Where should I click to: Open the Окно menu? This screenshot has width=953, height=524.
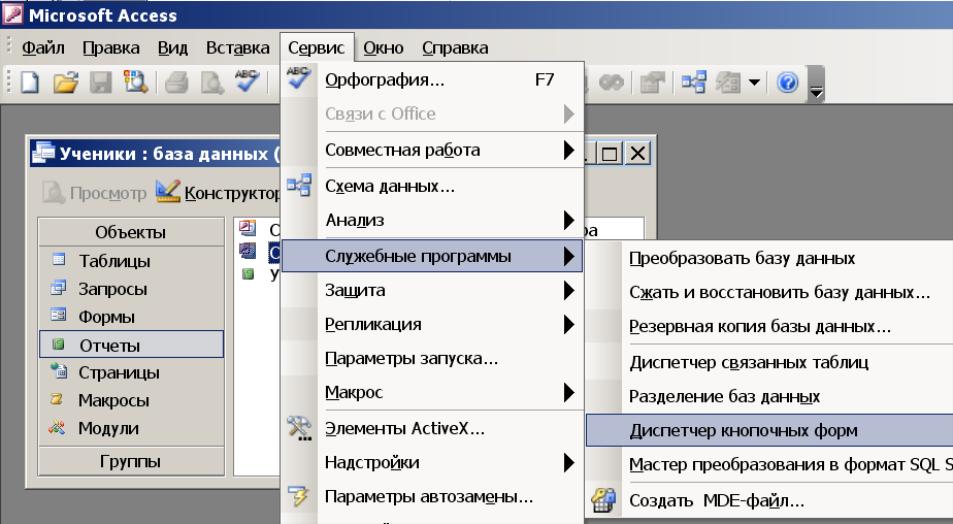384,47
